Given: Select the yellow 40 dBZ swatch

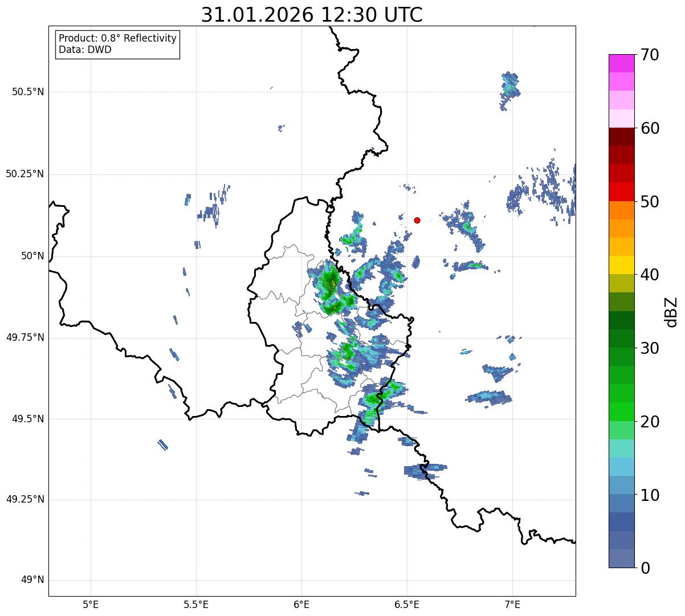Looking at the screenshot, I should tap(621, 265).
